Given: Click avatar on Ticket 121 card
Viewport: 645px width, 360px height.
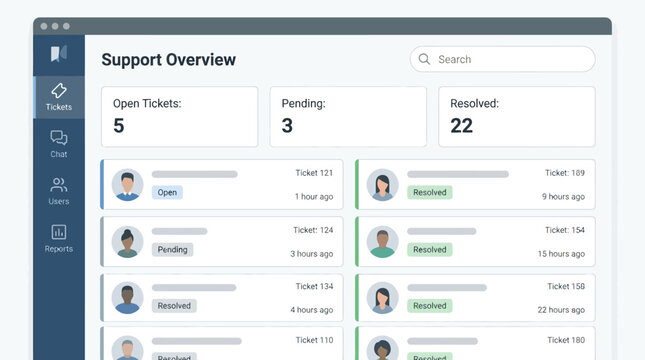Looking at the screenshot, I should tap(128, 185).
